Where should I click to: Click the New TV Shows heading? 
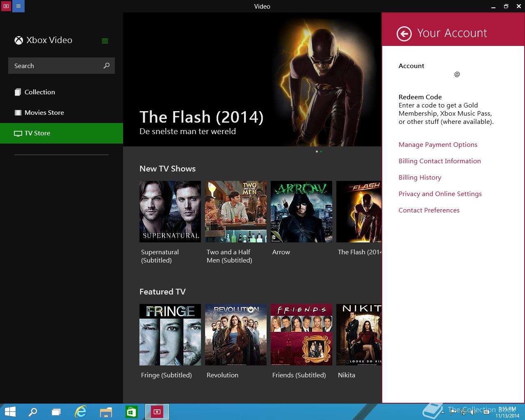coord(167,169)
